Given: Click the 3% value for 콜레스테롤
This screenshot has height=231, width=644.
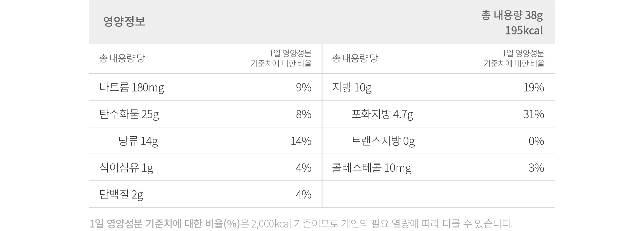Looking at the screenshot, I should pos(536,168).
